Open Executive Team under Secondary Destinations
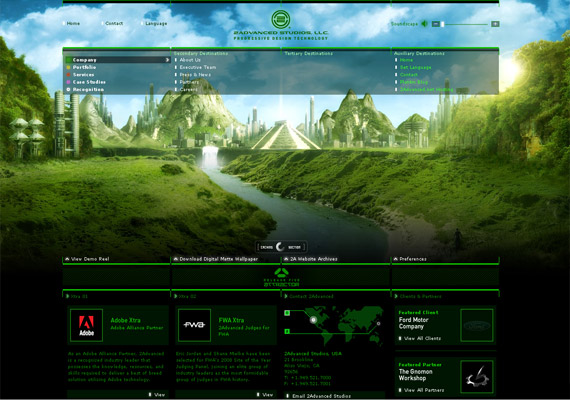The height and width of the screenshot is (400, 570). [x=198, y=67]
